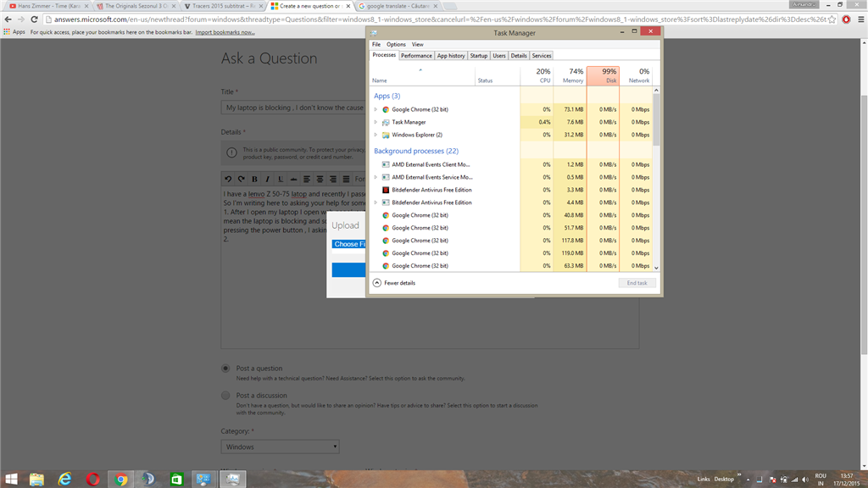Expand the Google Chrome app entry in Apps
This screenshot has height=488, width=868.
tap(376, 109)
